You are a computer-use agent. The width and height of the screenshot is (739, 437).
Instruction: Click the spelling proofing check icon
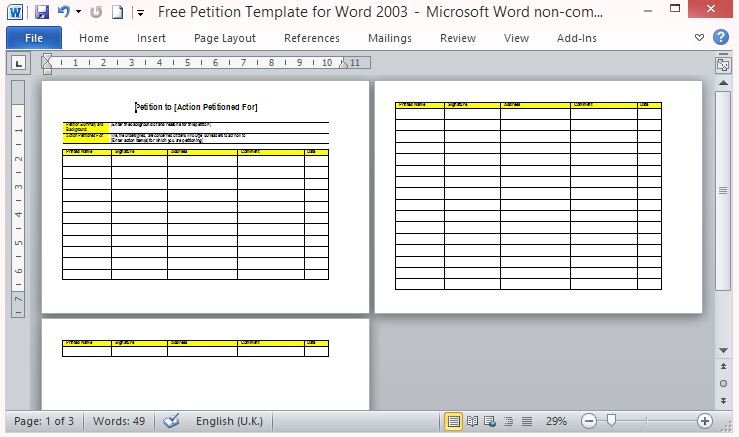[171, 421]
